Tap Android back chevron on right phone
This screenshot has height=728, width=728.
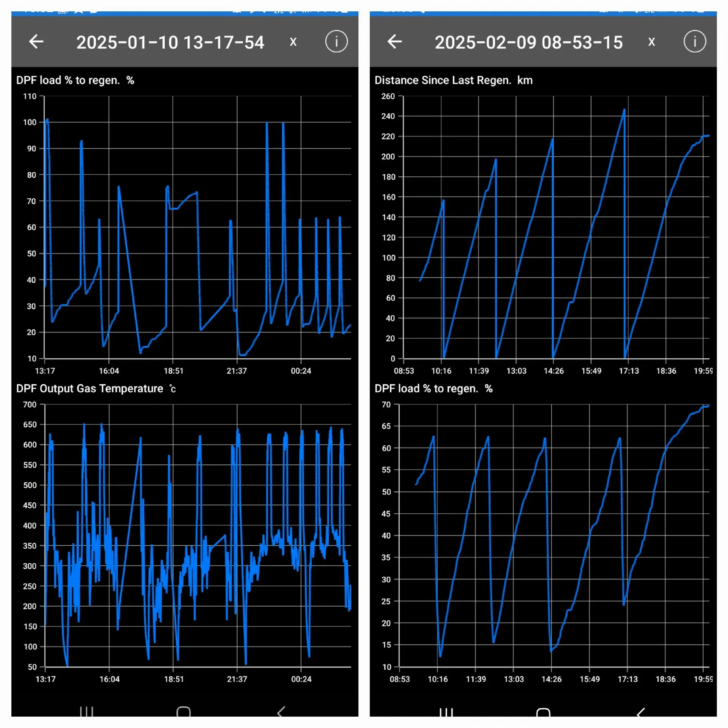pyautogui.click(x=640, y=712)
